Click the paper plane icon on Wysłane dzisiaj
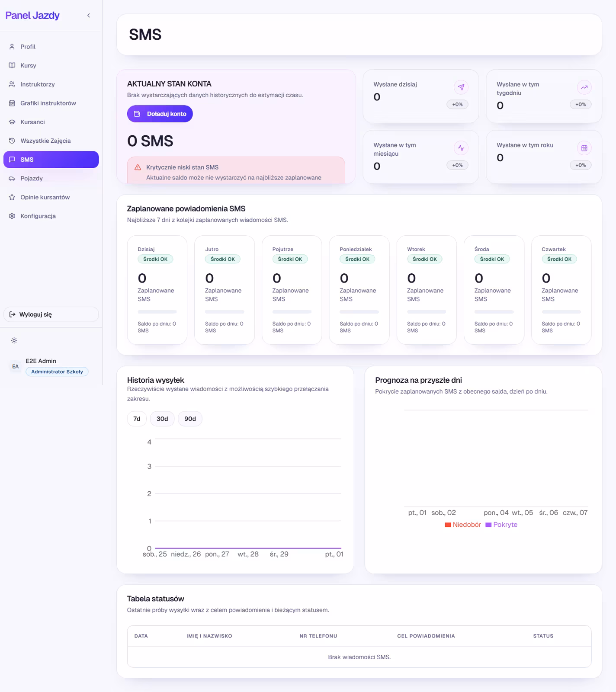Screen dimensions: 616x692 [461, 87]
